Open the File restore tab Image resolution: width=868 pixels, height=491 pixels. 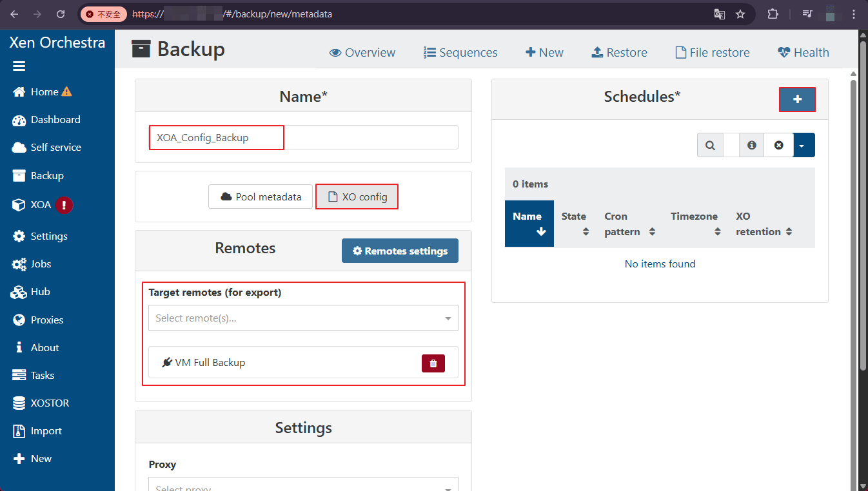point(712,52)
